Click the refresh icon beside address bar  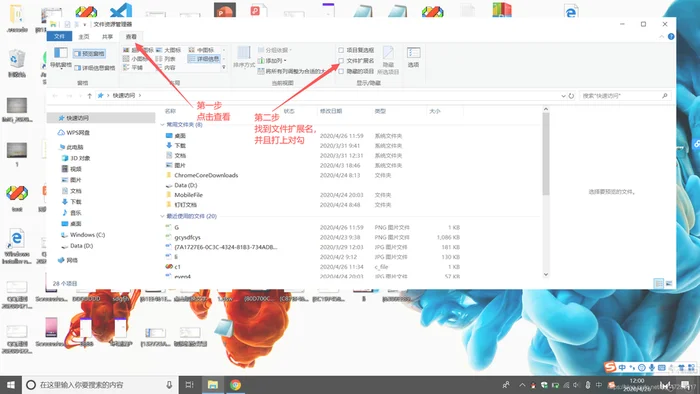(571, 95)
